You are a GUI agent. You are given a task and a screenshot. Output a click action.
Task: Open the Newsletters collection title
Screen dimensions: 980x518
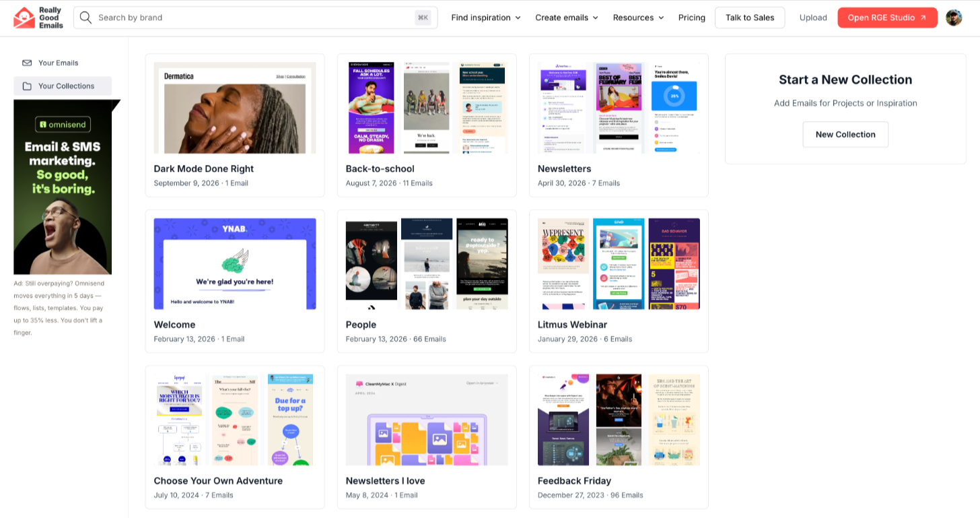(x=565, y=168)
